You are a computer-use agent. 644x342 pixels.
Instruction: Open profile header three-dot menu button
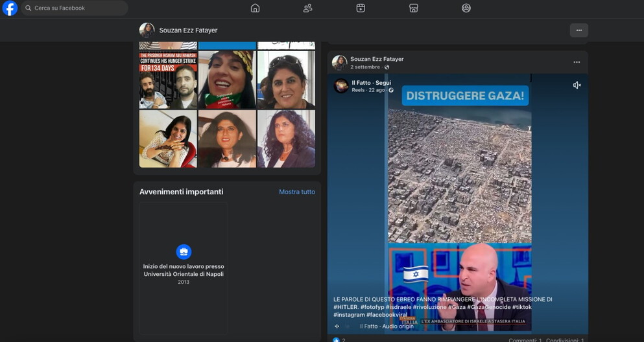tap(578, 30)
